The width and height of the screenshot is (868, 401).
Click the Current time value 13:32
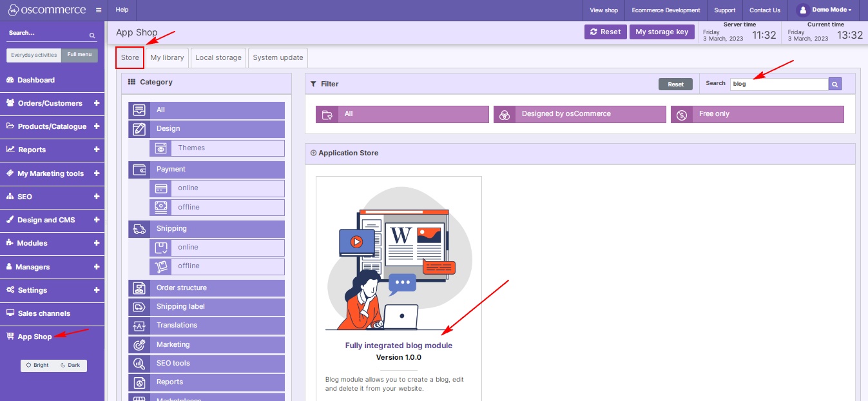coord(849,35)
